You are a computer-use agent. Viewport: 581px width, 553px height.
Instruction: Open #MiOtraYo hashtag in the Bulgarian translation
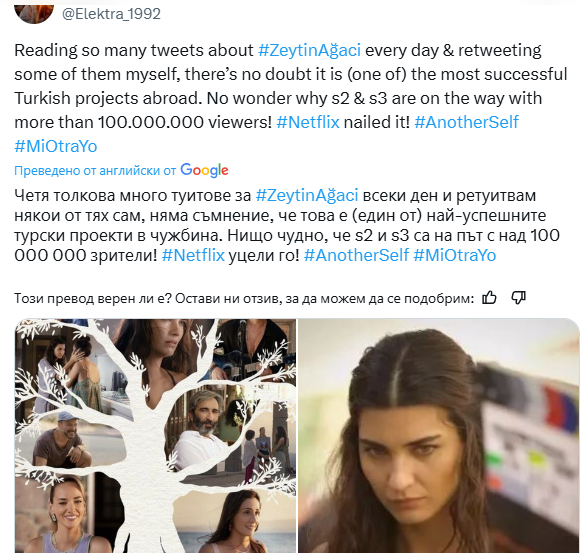click(454, 255)
